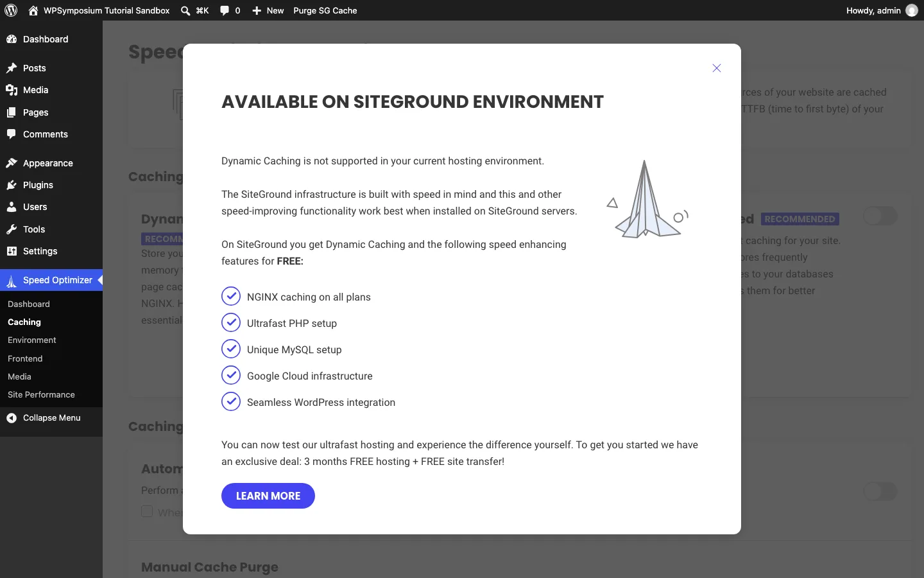
Task: Open the WordPress logo menu
Action: 11,10
